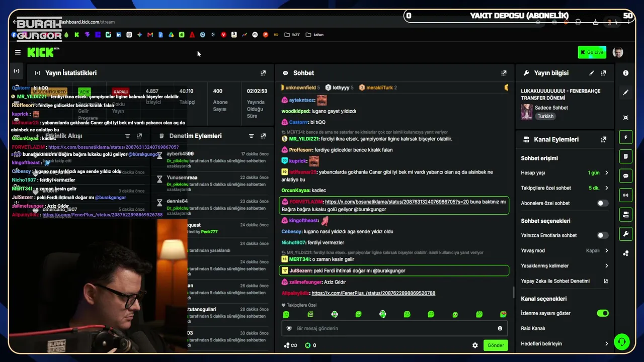
Task: Click the Go Live button
Action: [x=592, y=52]
